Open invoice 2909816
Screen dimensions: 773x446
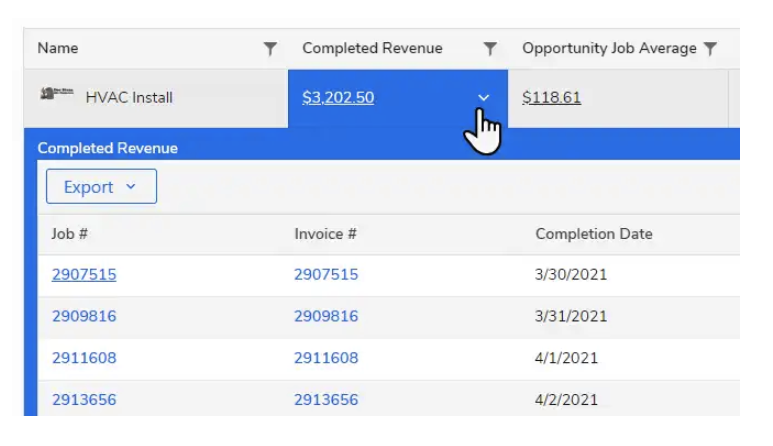[x=326, y=316]
